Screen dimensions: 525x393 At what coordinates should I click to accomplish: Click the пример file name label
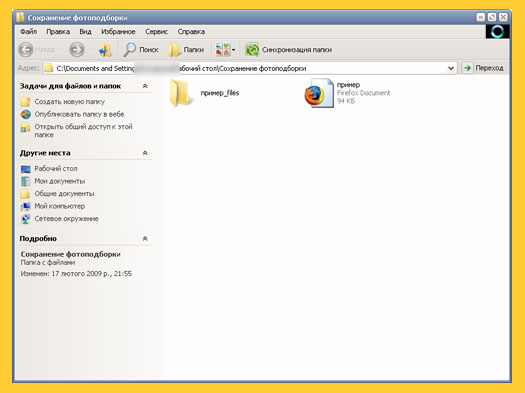(348, 85)
